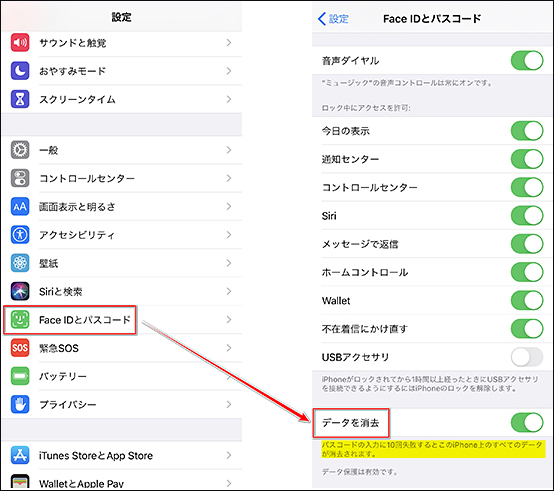Select the Siriと検索 settings row
The height and width of the screenshot is (491, 554).
[122, 291]
